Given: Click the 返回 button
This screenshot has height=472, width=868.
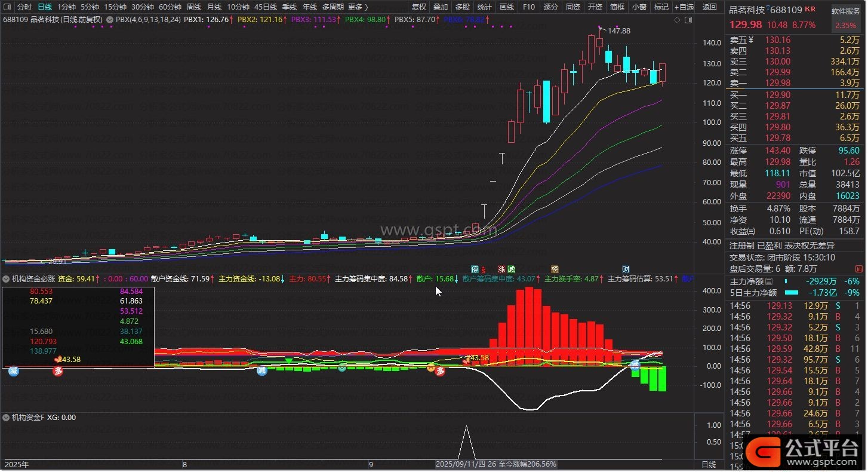Looking at the screenshot, I should [x=710, y=7].
